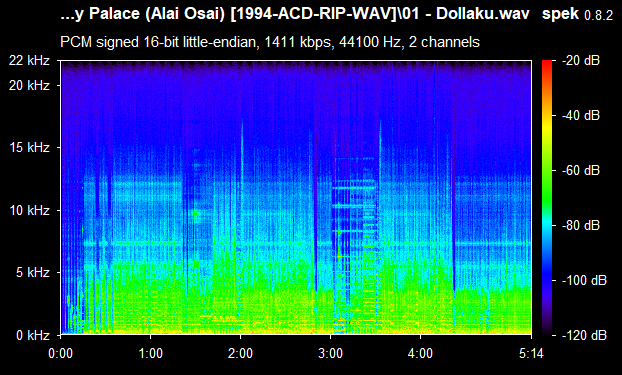622x375 pixels.
Task: Click the 0:00 time axis marker
Action: click(x=60, y=353)
